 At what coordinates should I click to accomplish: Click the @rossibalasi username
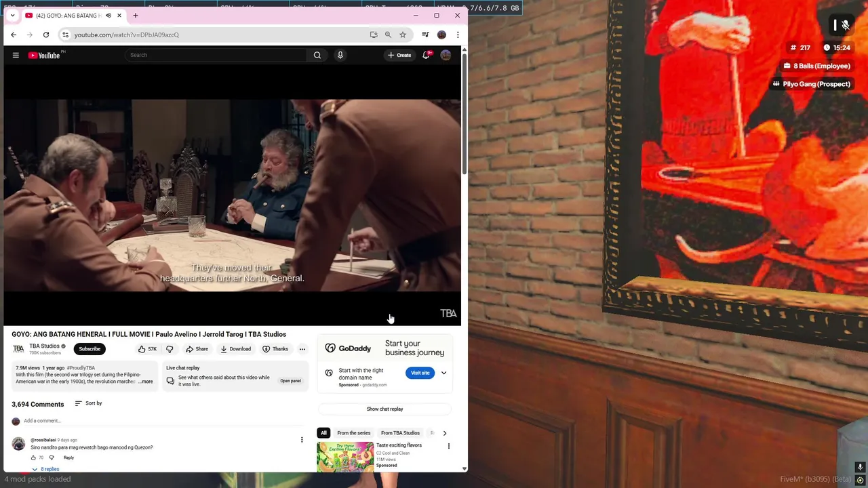pyautogui.click(x=43, y=440)
